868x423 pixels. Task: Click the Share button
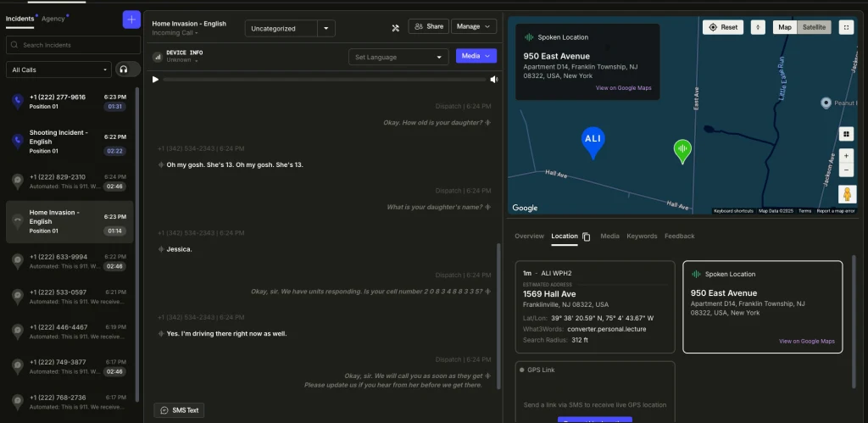[x=427, y=26]
